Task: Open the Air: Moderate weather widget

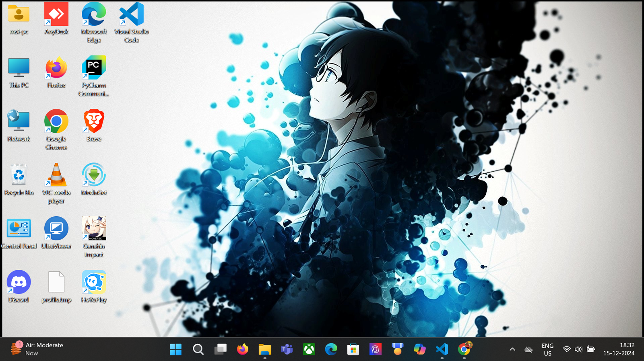Action: 37,349
